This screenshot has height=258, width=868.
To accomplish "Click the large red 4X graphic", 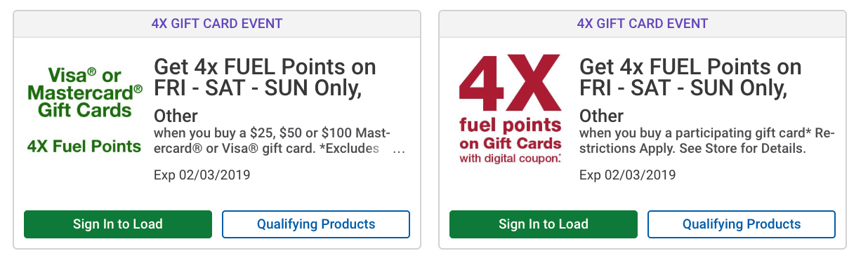I will (510, 85).
